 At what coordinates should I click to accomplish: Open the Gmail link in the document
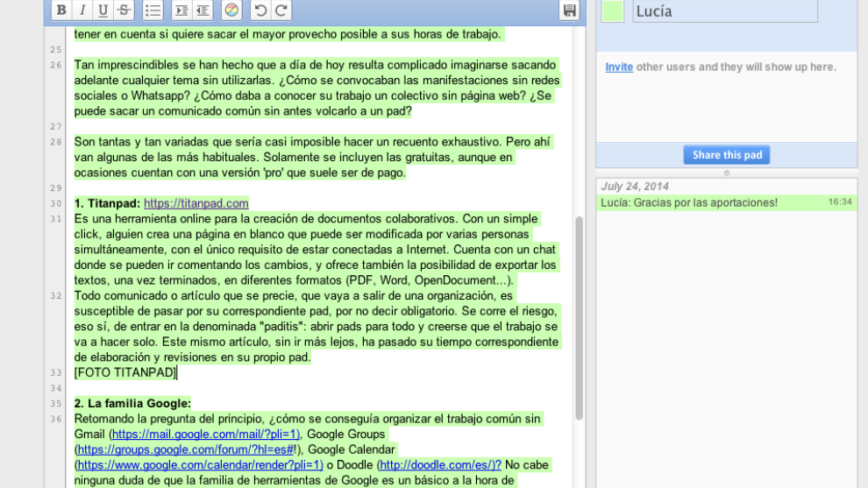(206, 435)
